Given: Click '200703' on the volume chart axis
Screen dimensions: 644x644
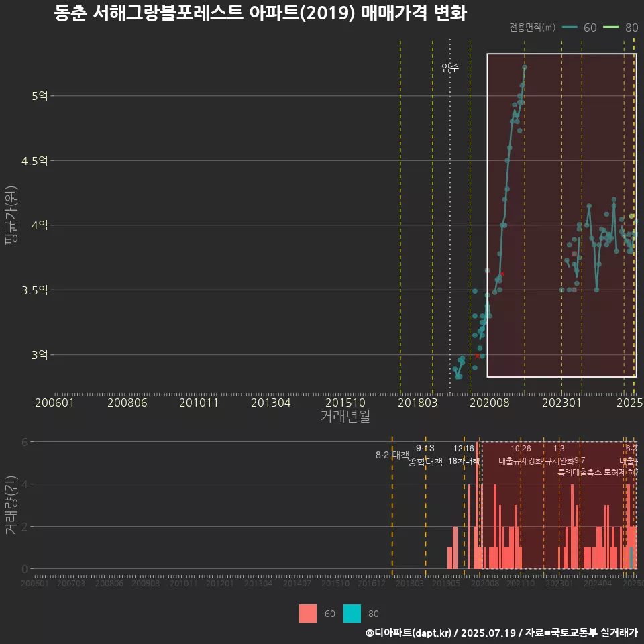Looking at the screenshot, I should coord(71,583).
